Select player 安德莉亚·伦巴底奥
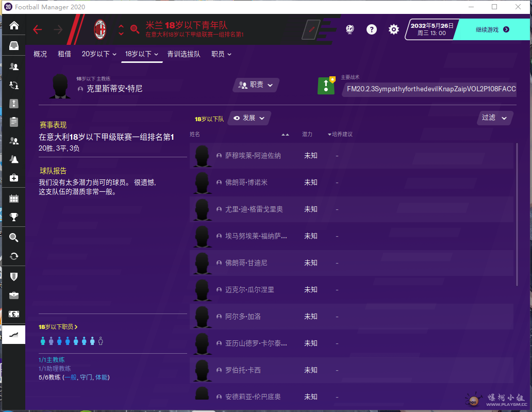This screenshot has height=412, width=532. pos(253,397)
